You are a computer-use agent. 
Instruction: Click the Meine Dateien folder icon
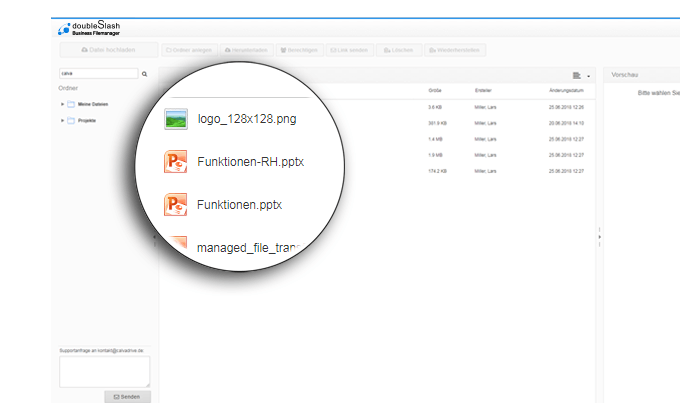pos(71,104)
